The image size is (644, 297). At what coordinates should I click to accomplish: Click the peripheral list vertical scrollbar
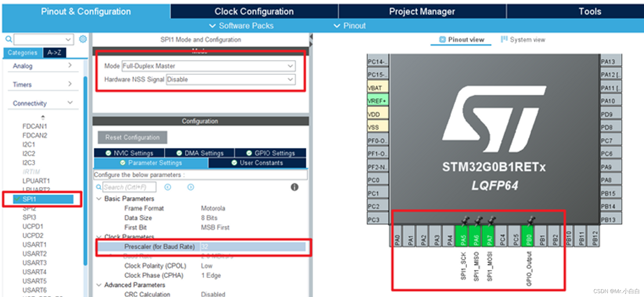click(85, 171)
